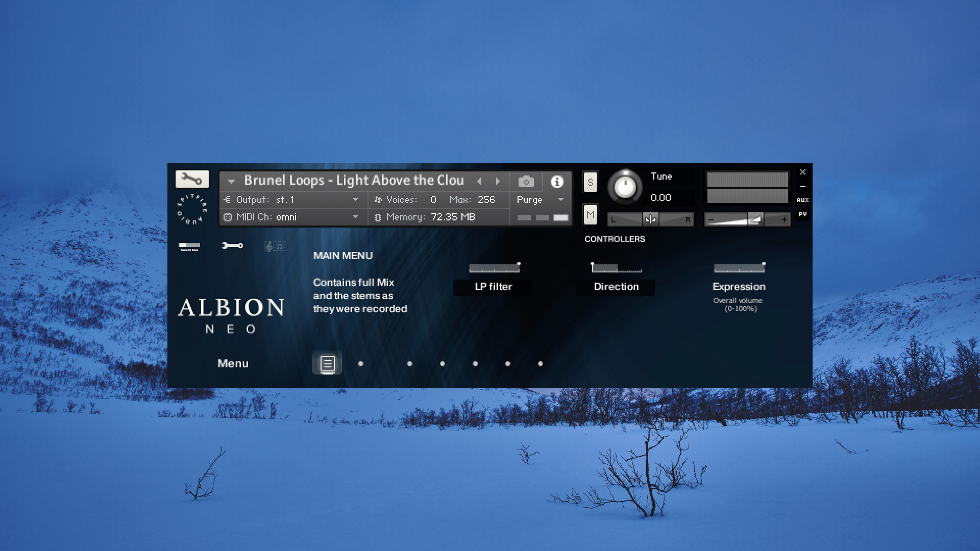Screen dimensions: 980x551
Task: Switch to the general overview panel icon
Action: click(x=189, y=246)
